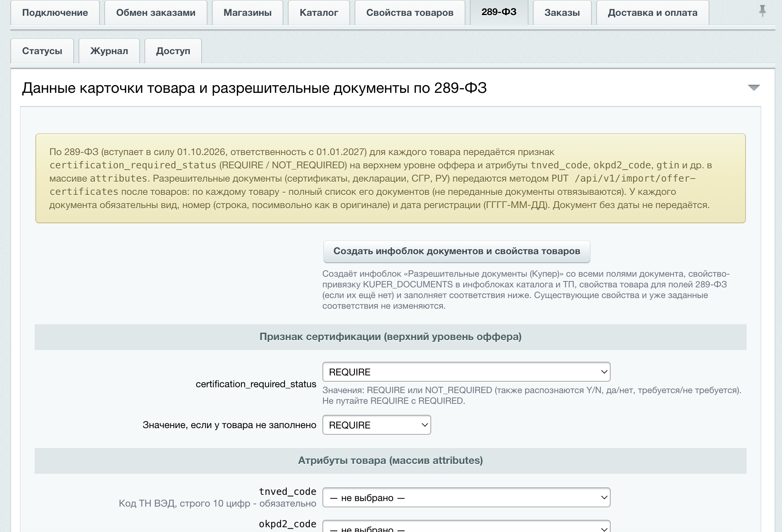Select the Свойства товаров tab
This screenshot has width=782, height=532.
pos(410,13)
